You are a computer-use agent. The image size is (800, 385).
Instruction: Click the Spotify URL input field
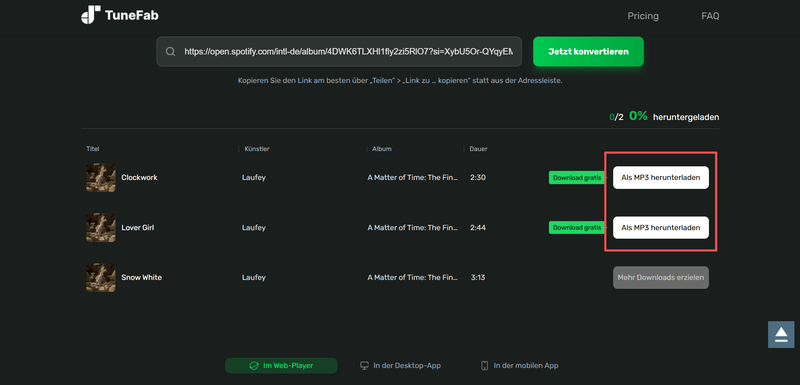point(339,52)
